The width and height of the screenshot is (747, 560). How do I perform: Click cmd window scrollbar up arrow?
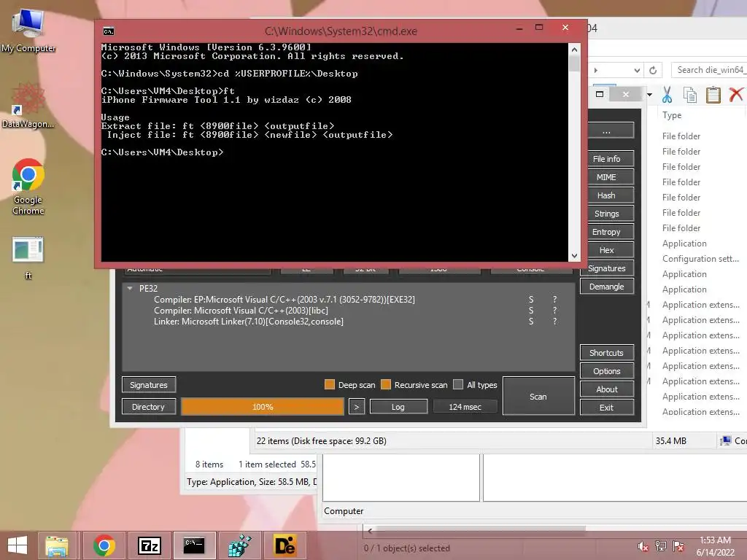575,50
